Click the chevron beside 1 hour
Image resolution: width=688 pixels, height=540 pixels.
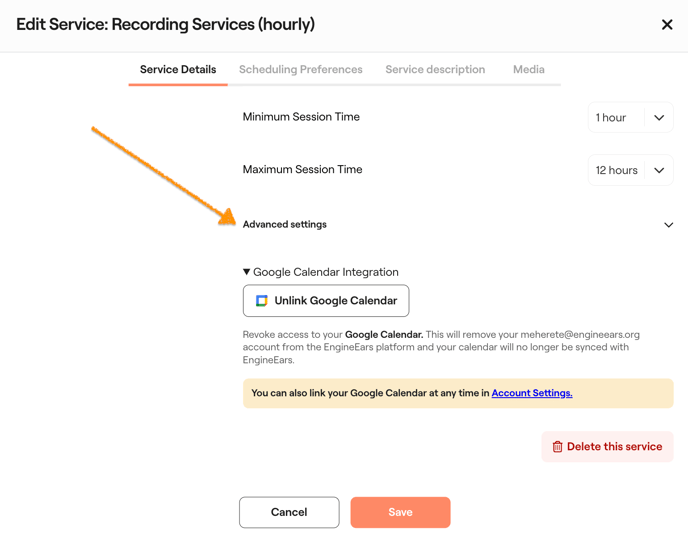coord(659,118)
